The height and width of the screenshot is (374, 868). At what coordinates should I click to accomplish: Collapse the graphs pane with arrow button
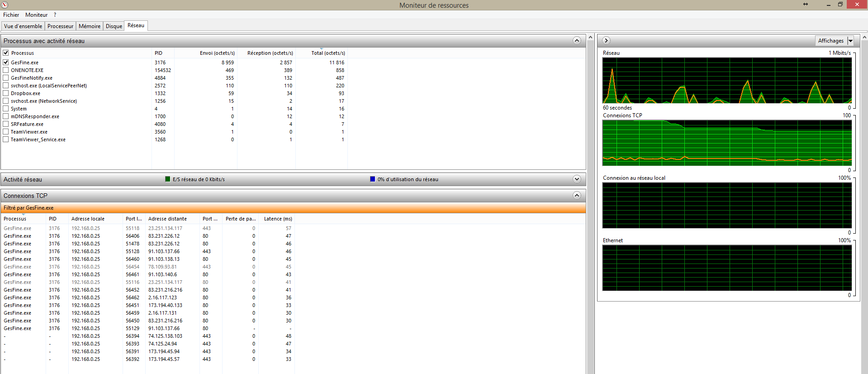pos(607,41)
